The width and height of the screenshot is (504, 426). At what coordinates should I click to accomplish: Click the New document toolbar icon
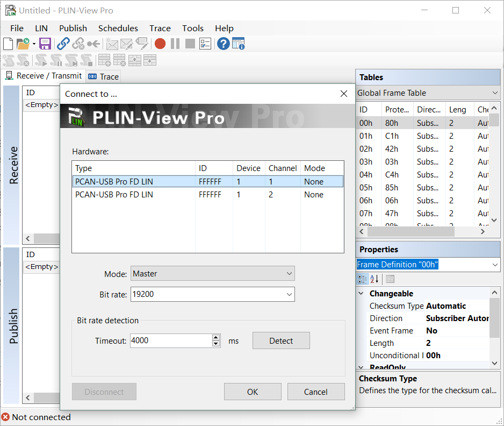[8, 44]
